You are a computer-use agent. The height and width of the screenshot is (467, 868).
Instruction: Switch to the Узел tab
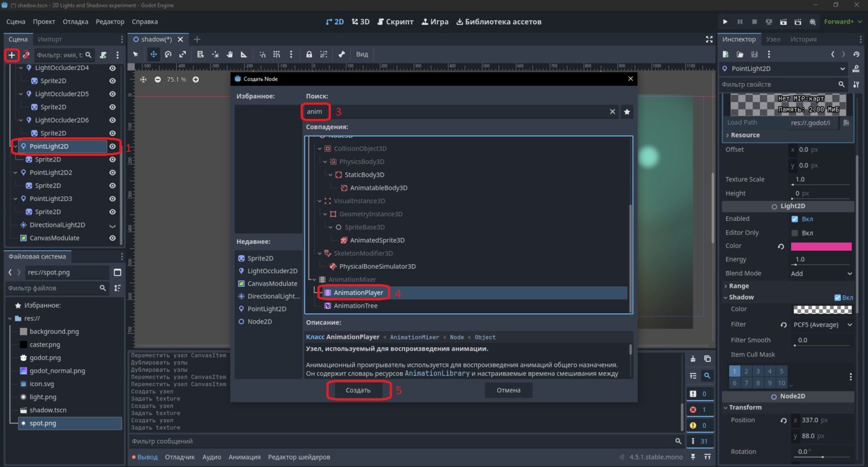coord(773,39)
